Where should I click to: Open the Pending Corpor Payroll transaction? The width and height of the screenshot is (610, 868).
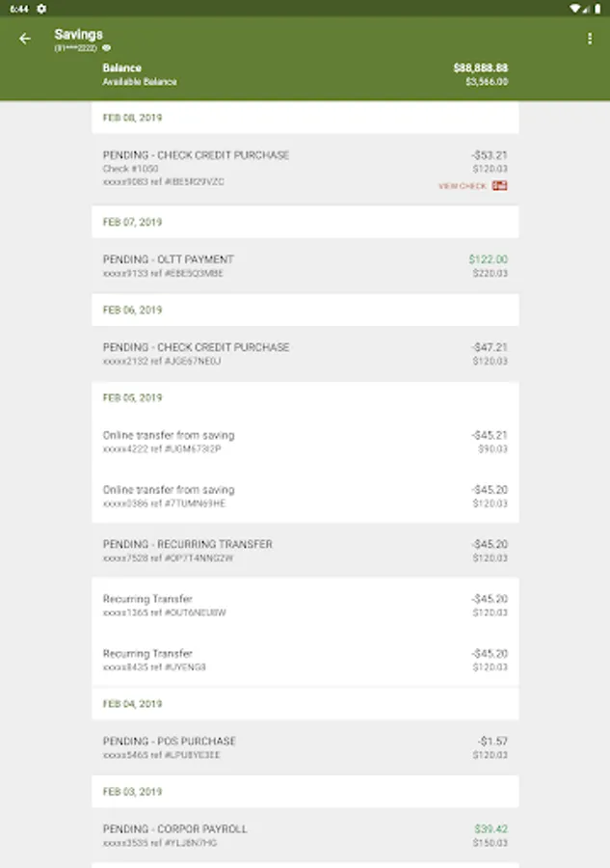305,835
